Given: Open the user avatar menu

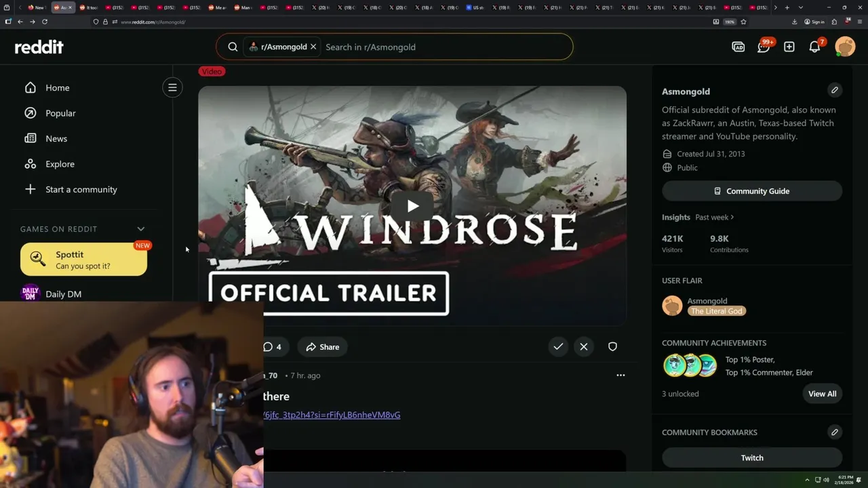Looking at the screenshot, I should click(x=845, y=47).
